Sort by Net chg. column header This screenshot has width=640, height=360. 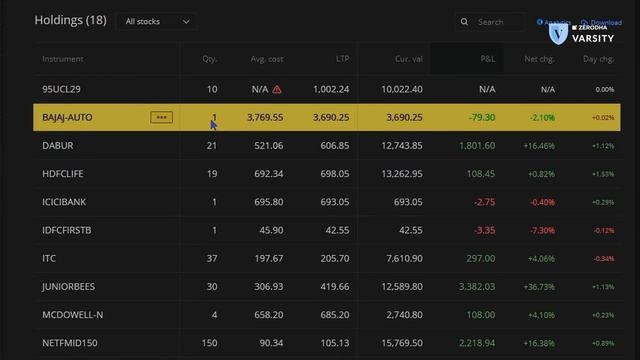(x=540, y=59)
